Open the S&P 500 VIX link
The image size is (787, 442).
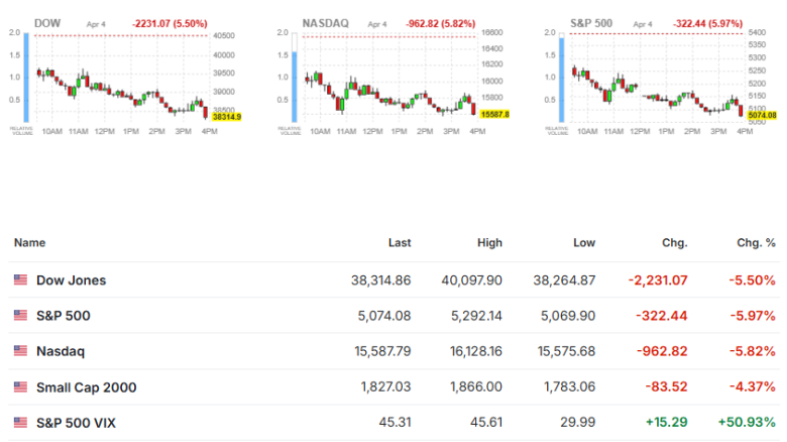tap(76, 423)
